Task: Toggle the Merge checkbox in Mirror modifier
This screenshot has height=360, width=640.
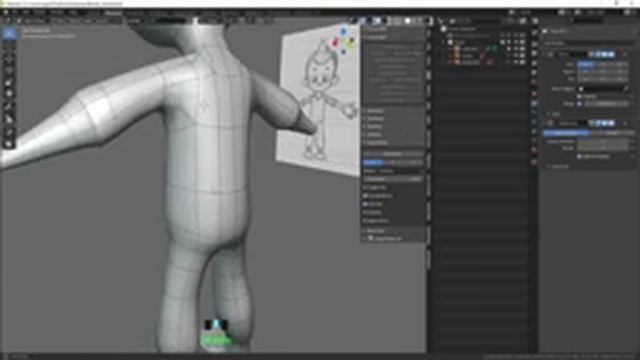Action: pos(579,104)
